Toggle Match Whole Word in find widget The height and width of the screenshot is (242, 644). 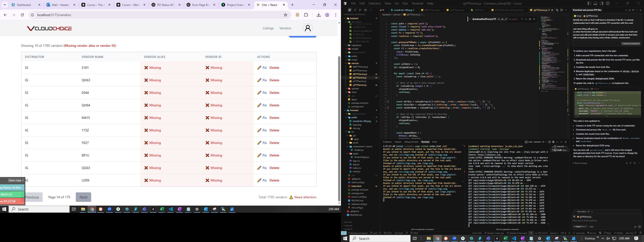pyautogui.click(x=502, y=19)
